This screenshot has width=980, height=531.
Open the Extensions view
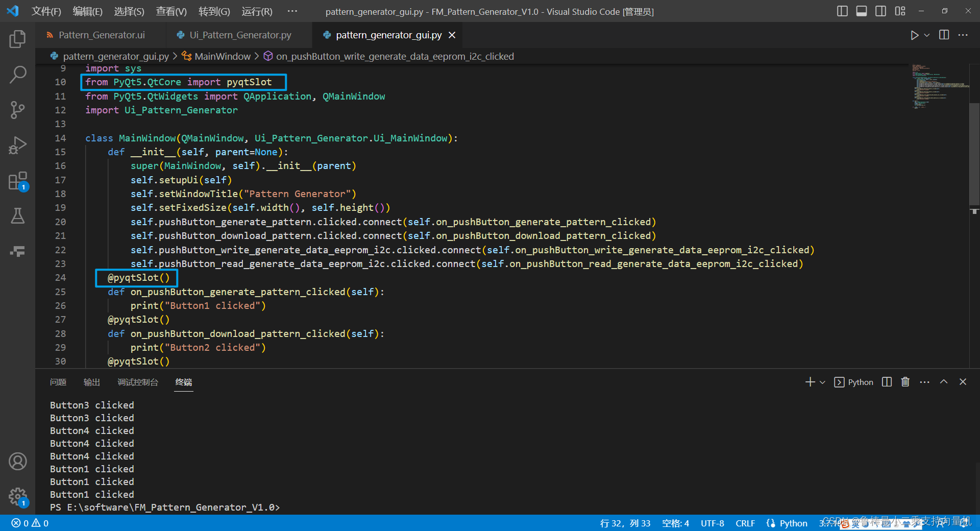[x=17, y=181]
